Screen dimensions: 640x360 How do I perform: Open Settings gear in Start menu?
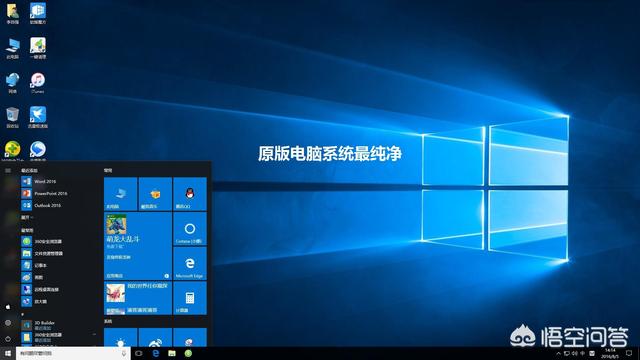coord(8,322)
